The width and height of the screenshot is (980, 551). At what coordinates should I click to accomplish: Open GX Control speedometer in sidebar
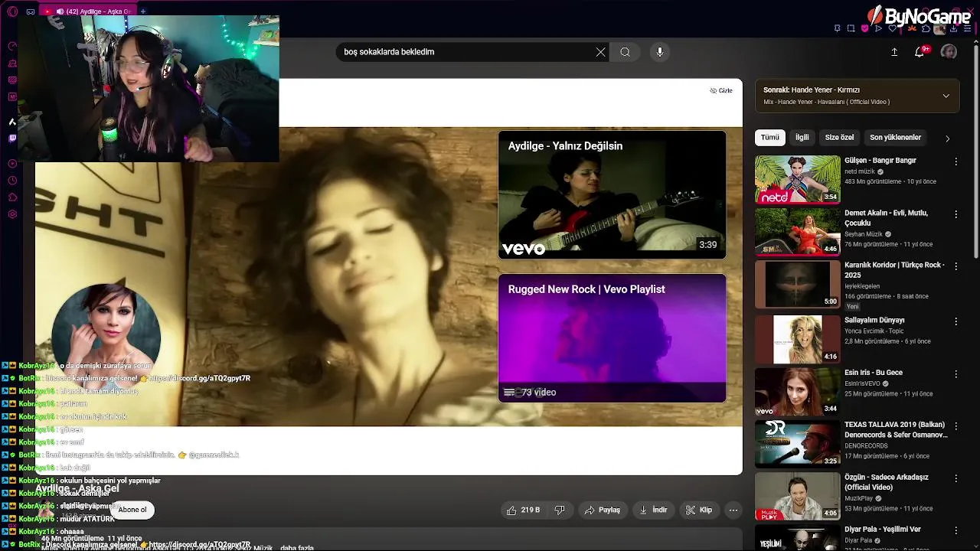(x=12, y=46)
